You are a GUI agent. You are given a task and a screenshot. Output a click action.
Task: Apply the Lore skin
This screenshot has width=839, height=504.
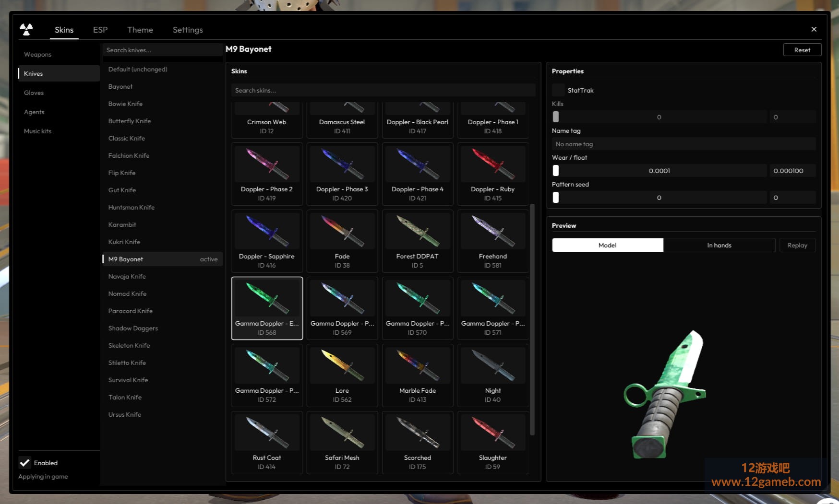pos(342,375)
